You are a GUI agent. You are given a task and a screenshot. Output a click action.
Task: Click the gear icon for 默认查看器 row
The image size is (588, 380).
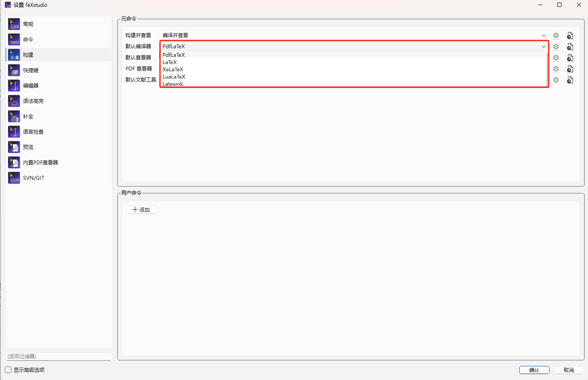(556, 58)
